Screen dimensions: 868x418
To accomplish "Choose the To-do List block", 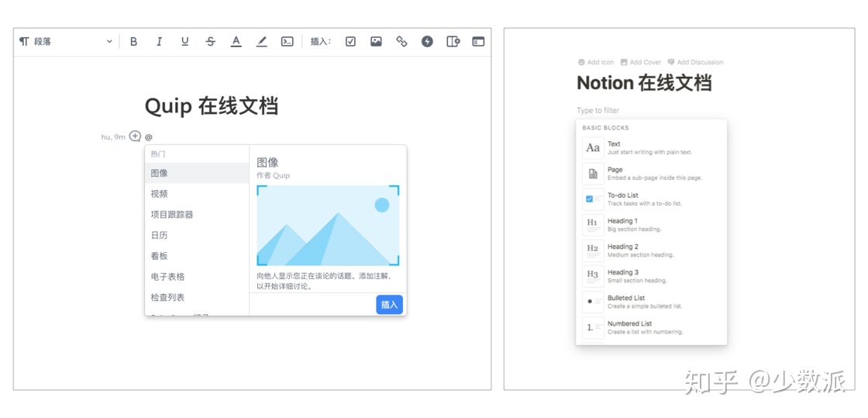I will (x=651, y=199).
